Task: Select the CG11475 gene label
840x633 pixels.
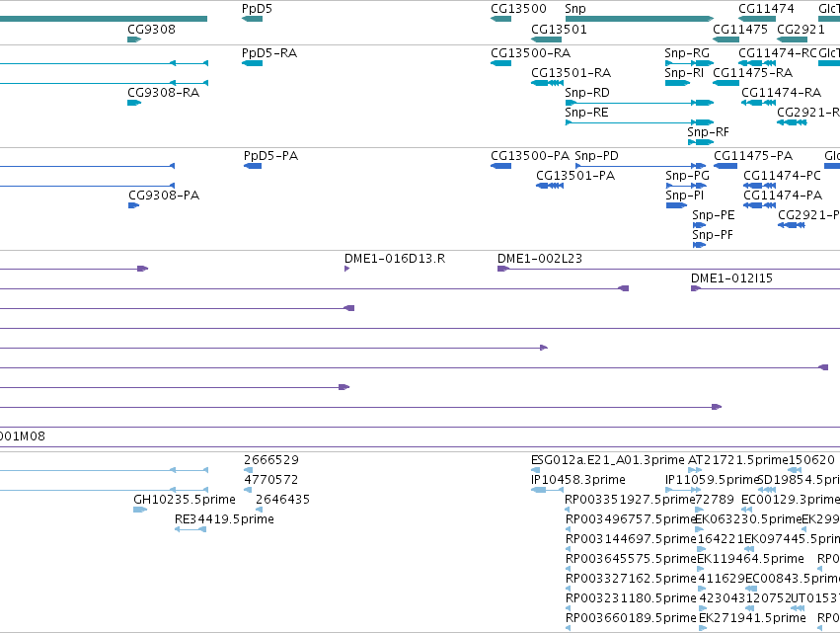Action: (740, 30)
